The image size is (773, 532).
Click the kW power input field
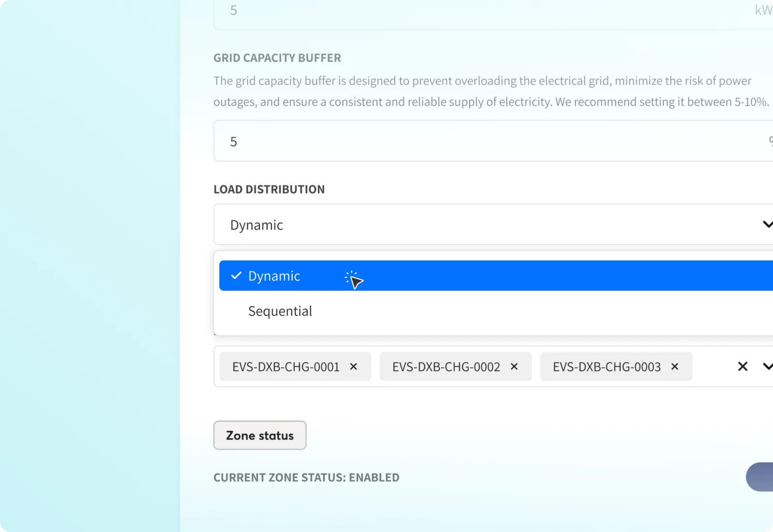pos(483,12)
